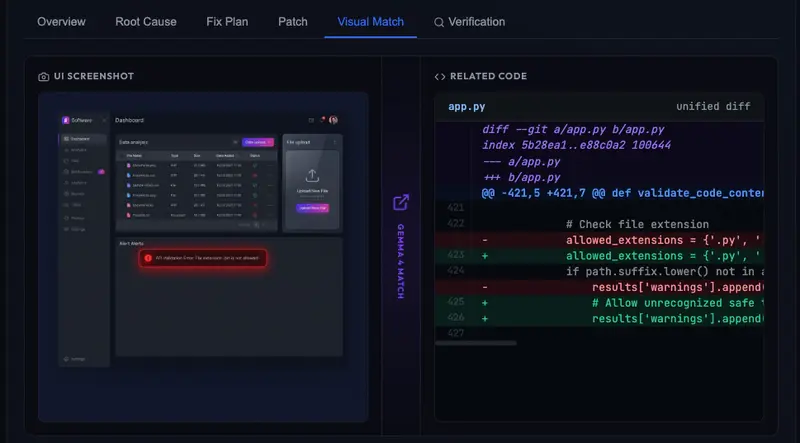The height and width of the screenshot is (443, 800).
Task: Open the Fix Plan tab
Action: click(x=227, y=22)
